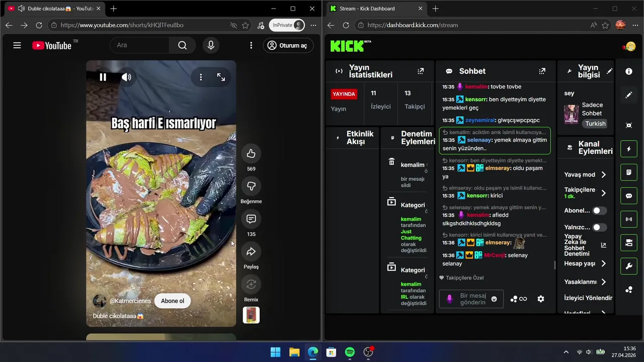
Task: Toggle the sidebar chat bubble icon
Action: click(629, 196)
